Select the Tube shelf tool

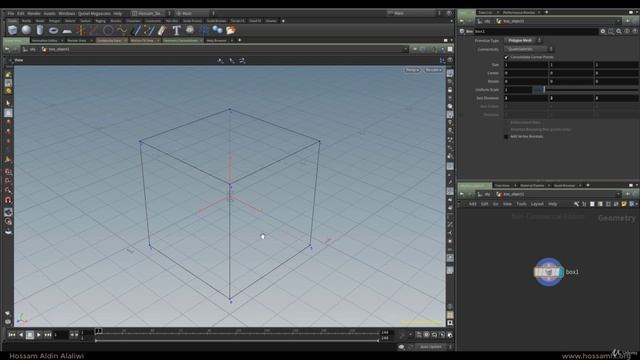pos(40,30)
